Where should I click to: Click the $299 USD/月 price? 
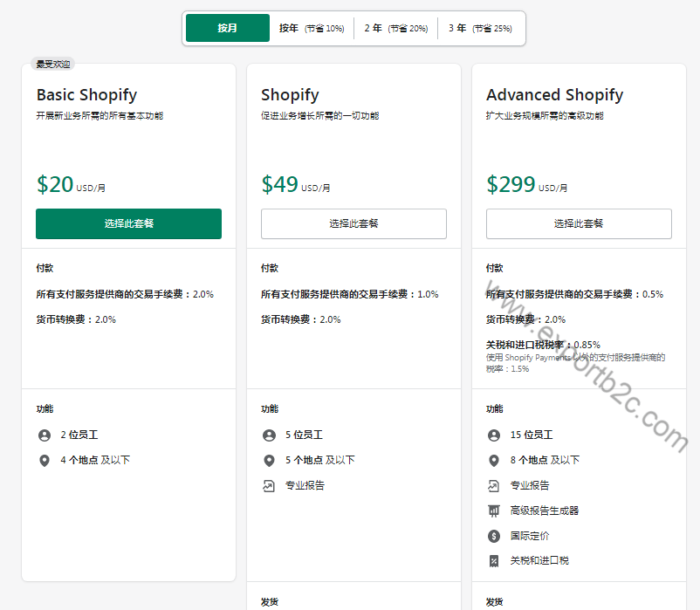click(x=527, y=184)
